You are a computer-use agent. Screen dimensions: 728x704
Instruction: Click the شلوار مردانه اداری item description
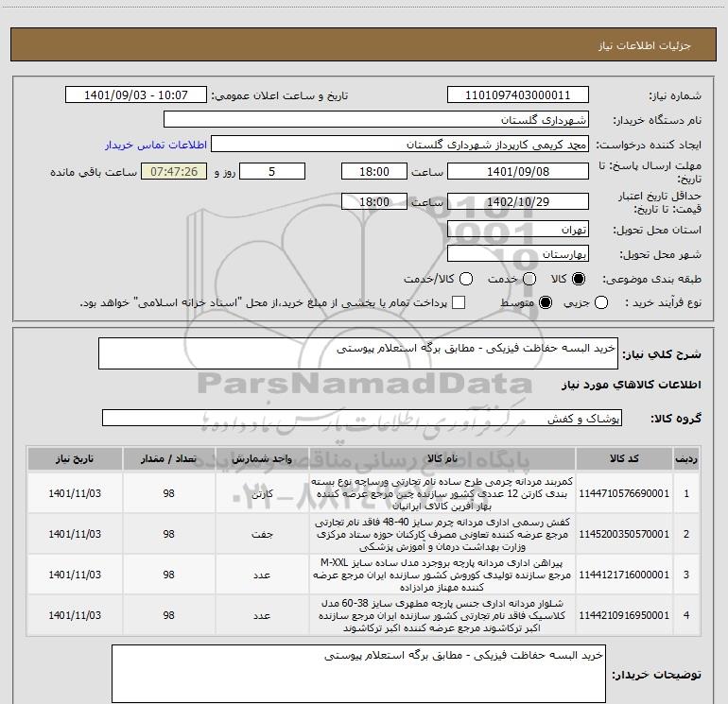[x=442, y=615]
